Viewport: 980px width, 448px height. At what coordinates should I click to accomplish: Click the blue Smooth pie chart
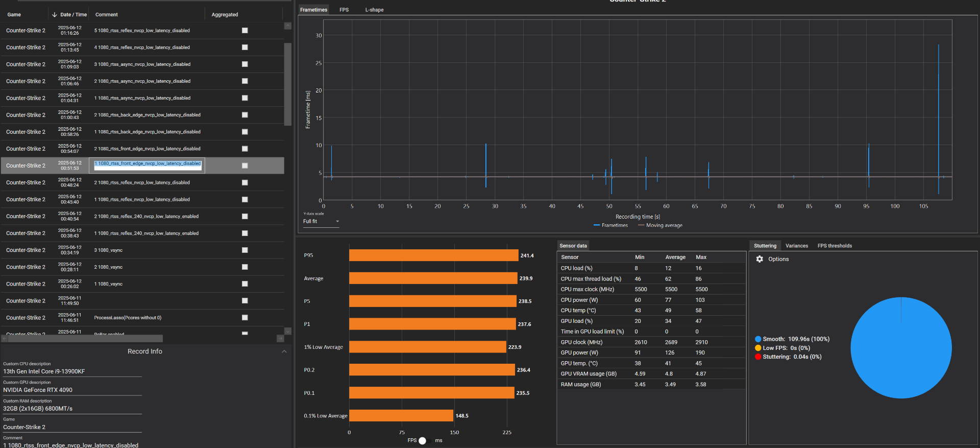tap(901, 348)
